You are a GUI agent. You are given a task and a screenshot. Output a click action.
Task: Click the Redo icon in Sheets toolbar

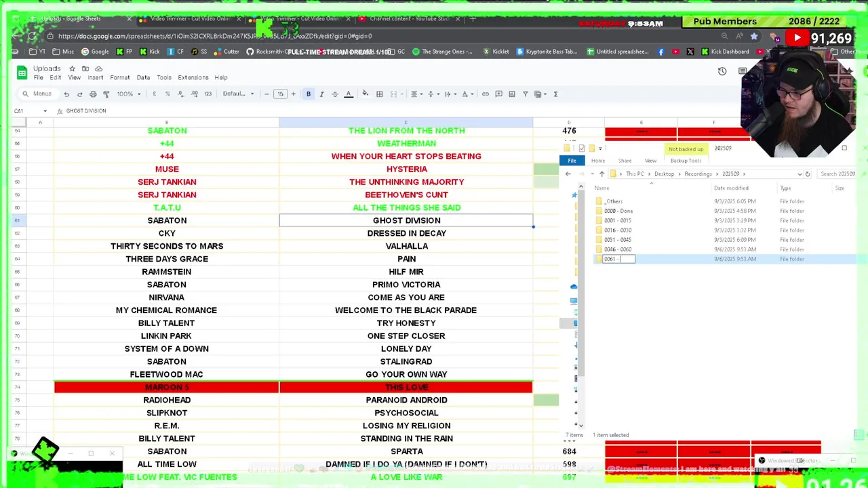click(79, 94)
